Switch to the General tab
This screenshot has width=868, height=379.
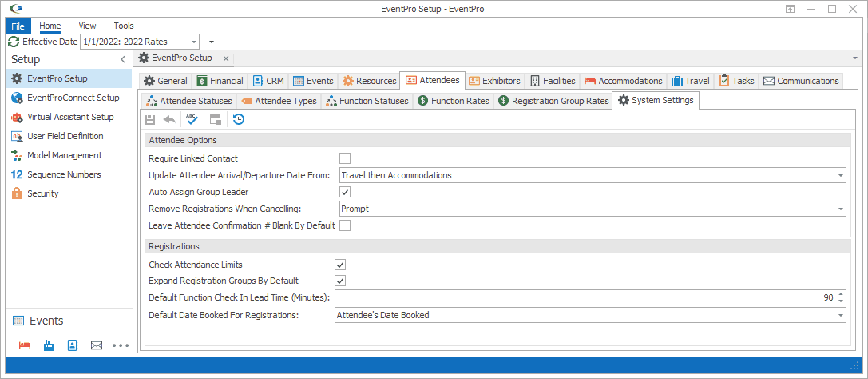coord(165,81)
